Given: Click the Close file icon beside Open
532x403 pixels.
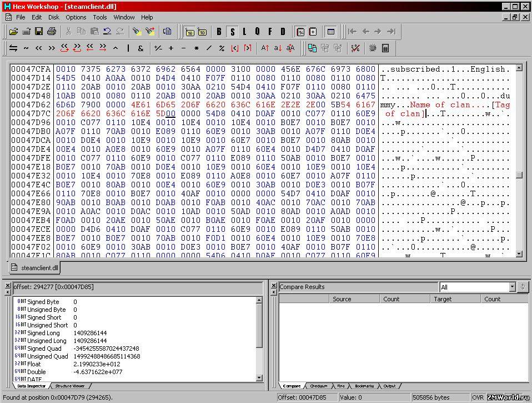Looking at the screenshot, I should (26, 32).
